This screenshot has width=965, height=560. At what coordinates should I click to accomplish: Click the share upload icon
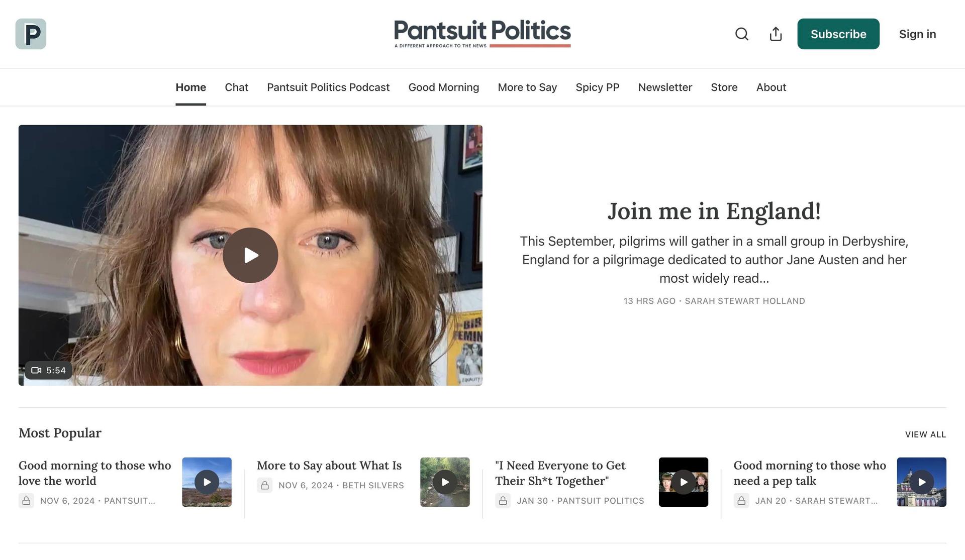[776, 34]
